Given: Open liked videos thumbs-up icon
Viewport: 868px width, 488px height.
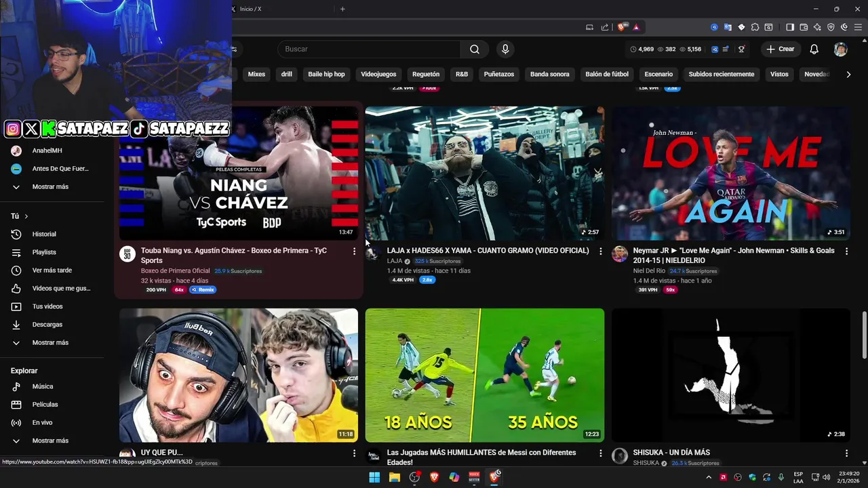Looking at the screenshot, I should click(x=16, y=288).
